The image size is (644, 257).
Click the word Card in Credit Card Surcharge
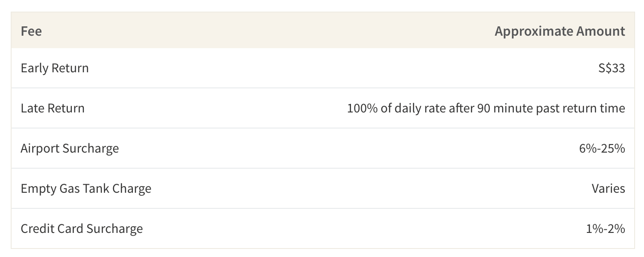(71, 229)
